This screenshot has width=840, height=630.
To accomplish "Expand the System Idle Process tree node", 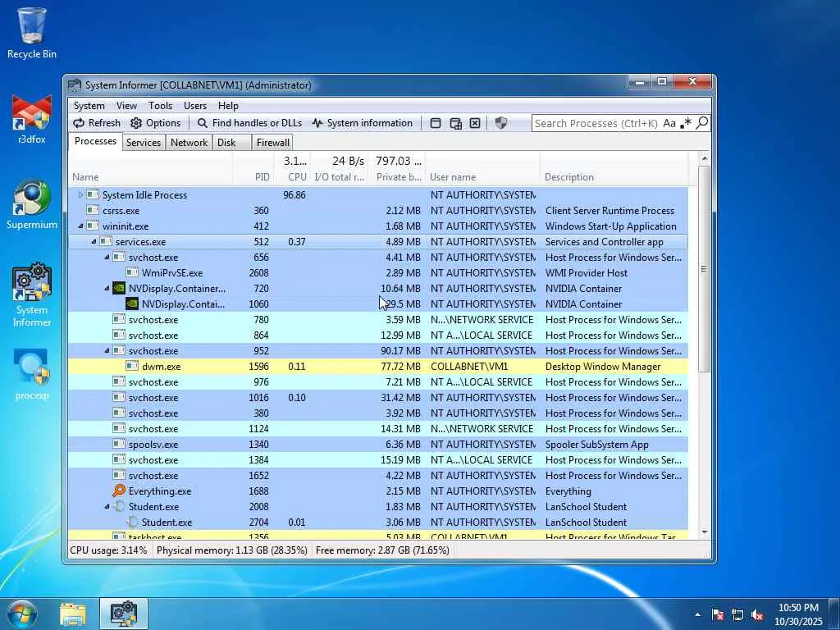I will click(x=80, y=195).
